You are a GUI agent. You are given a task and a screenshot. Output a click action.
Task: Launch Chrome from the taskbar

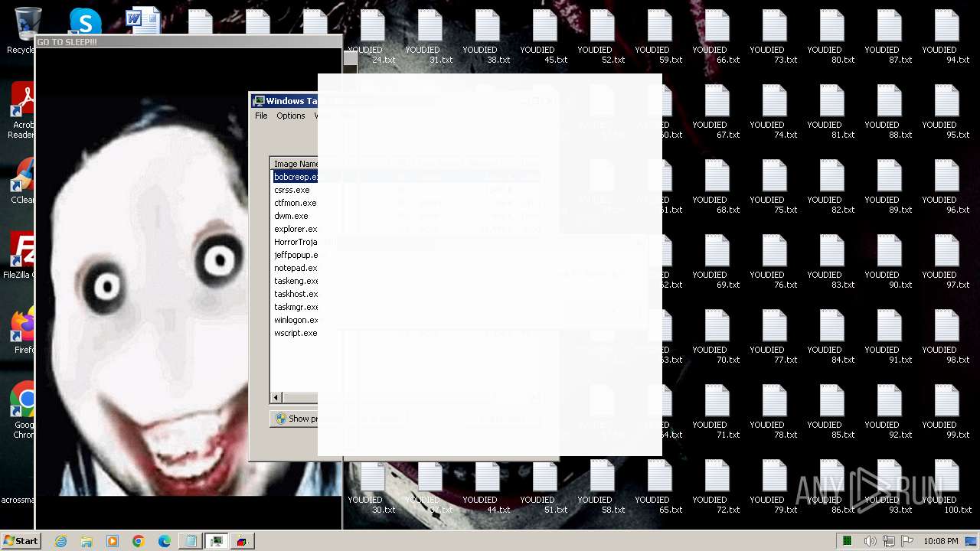click(139, 541)
